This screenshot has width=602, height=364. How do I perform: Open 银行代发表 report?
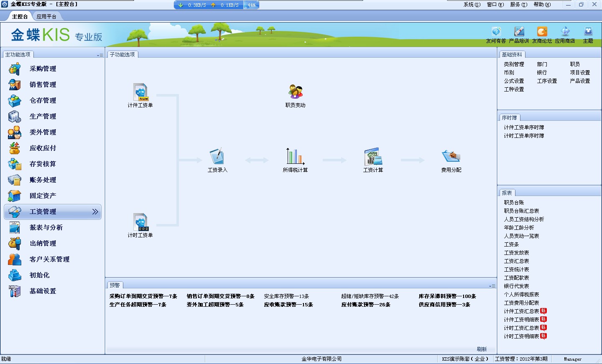pos(516,286)
